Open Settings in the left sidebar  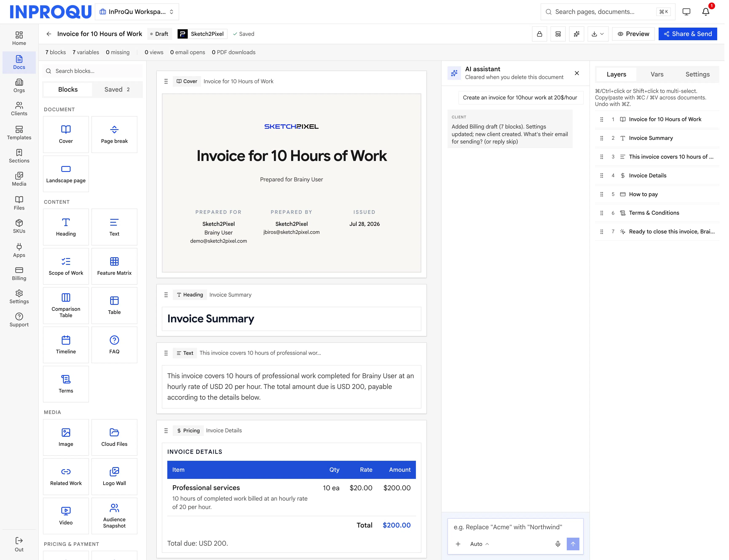(19, 297)
